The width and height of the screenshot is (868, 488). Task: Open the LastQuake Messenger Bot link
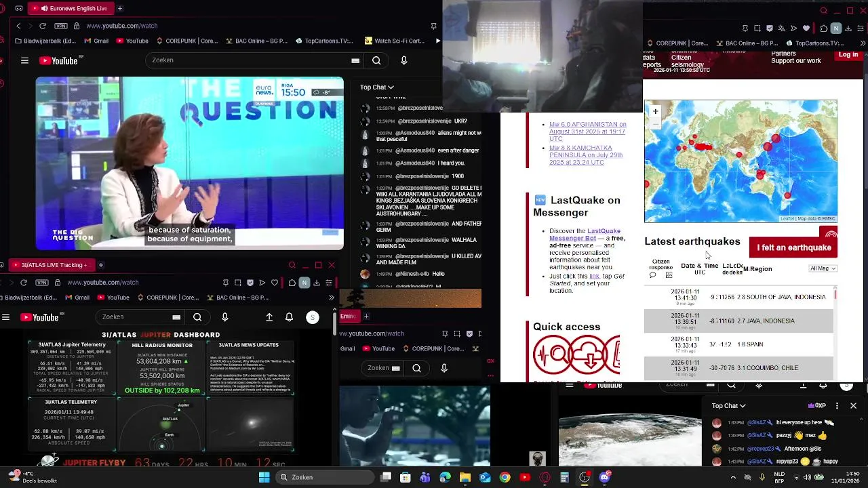pyautogui.click(x=585, y=235)
